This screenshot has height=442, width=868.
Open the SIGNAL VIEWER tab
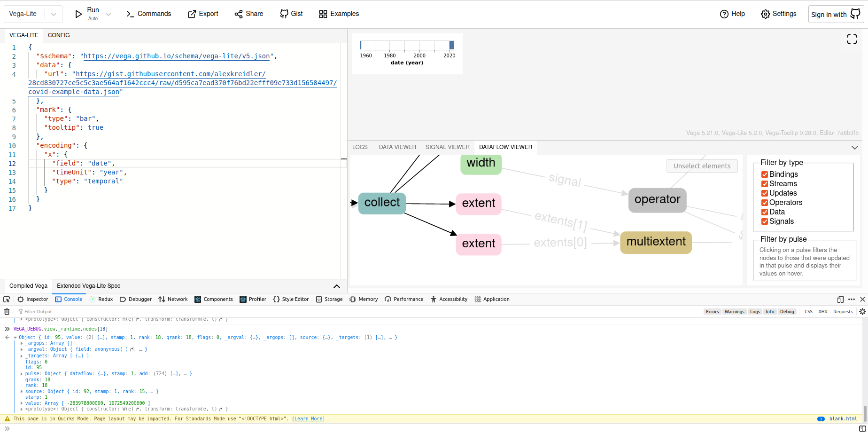[448, 147]
